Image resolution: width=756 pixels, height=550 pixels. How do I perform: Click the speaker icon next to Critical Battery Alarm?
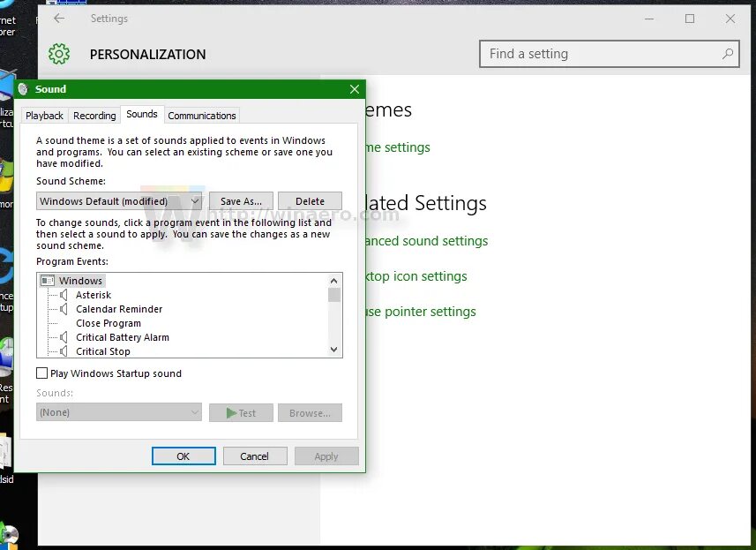click(64, 337)
